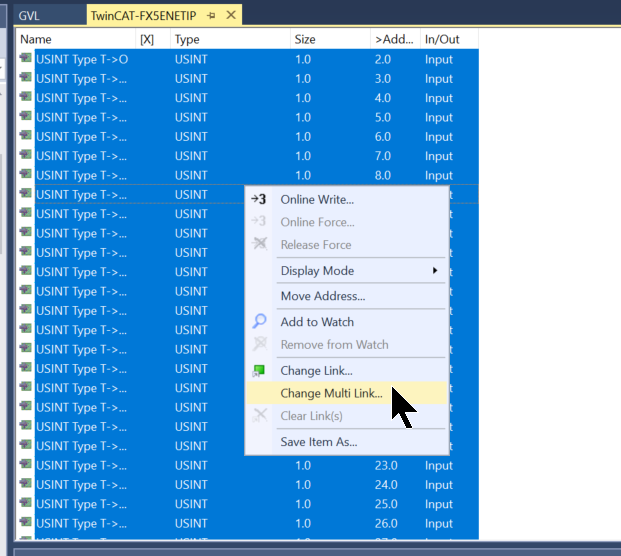Screen dimensions: 621x556
Task: Close the TwinCAT-FX5ENETIP tab
Action: click(x=231, y=15)
